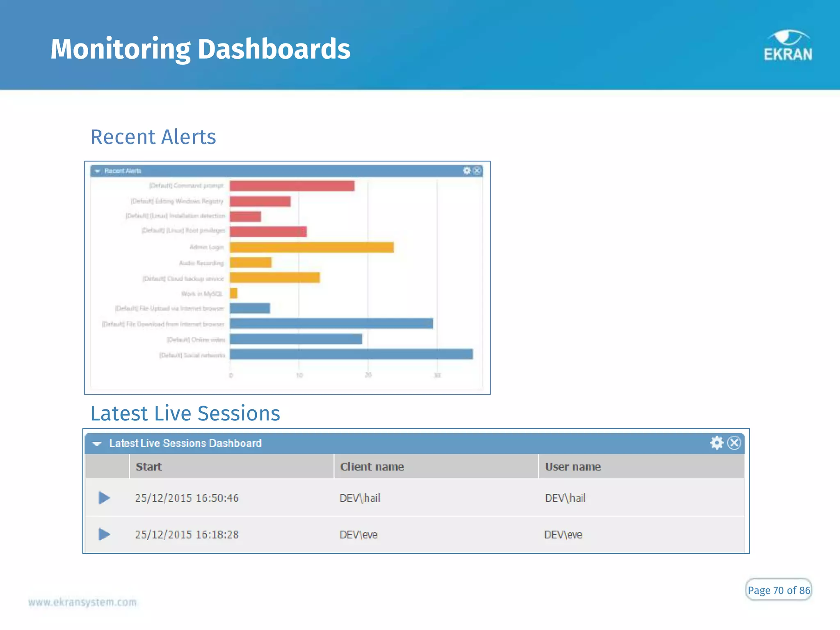Viewport: 840px width, 630px height.
Task: Select the '[Default] Social networks' chart label
Action: point(192,355)
